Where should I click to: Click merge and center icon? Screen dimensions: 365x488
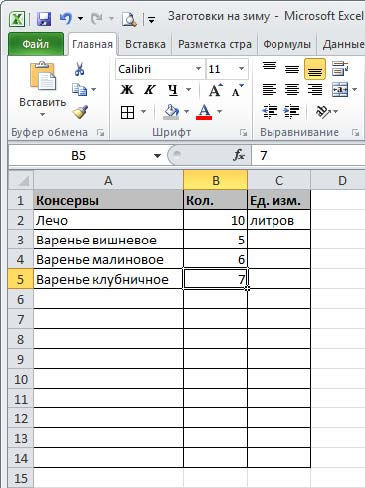click(x=340, y=89)
